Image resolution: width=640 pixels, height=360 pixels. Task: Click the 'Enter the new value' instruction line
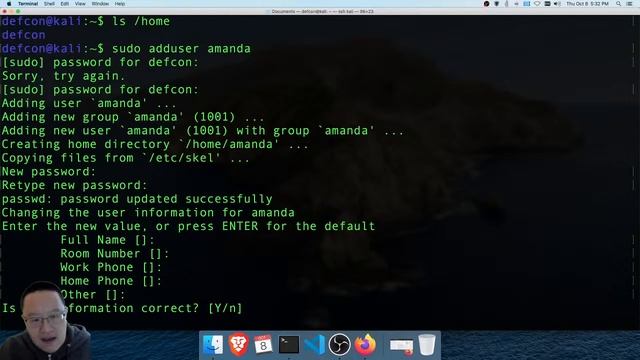(188, 227)
